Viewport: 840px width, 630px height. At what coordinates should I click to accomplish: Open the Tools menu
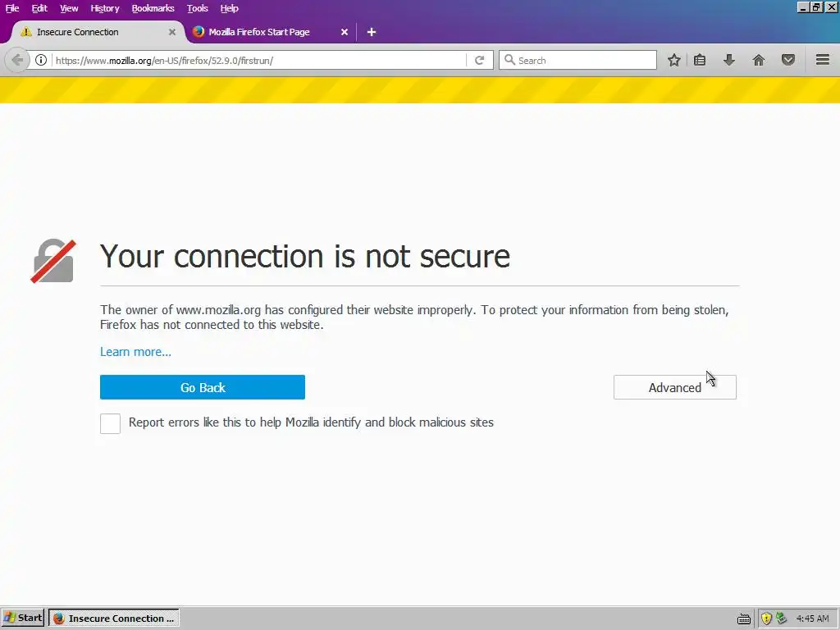tap(197, 8)
